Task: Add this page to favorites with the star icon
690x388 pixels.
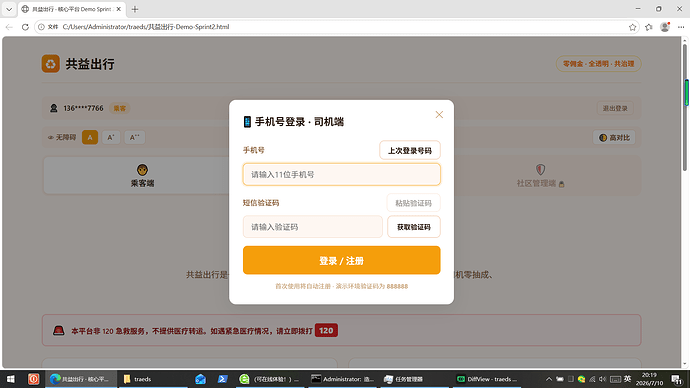Action: [x=632, y=27]
